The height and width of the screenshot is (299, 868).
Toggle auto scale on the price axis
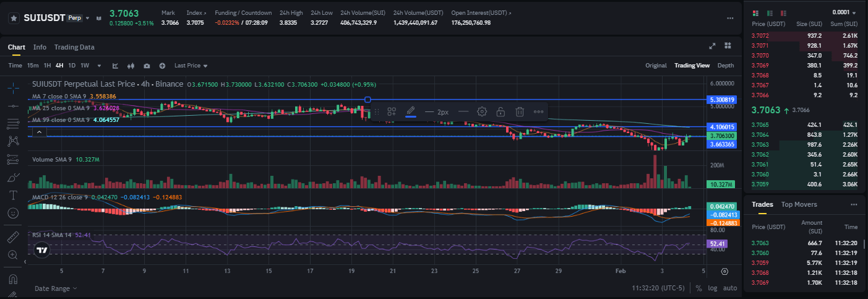(730, 288)
